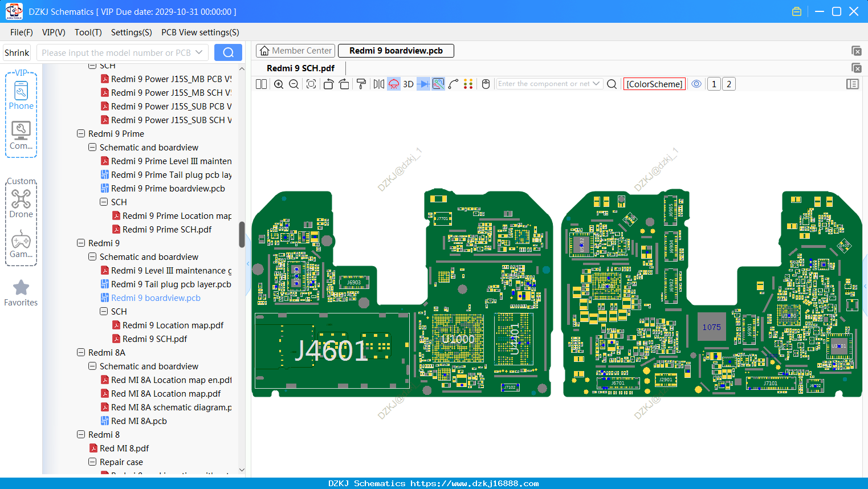
Task: Open Favorites in the sidebar
Action: [21, 293]
